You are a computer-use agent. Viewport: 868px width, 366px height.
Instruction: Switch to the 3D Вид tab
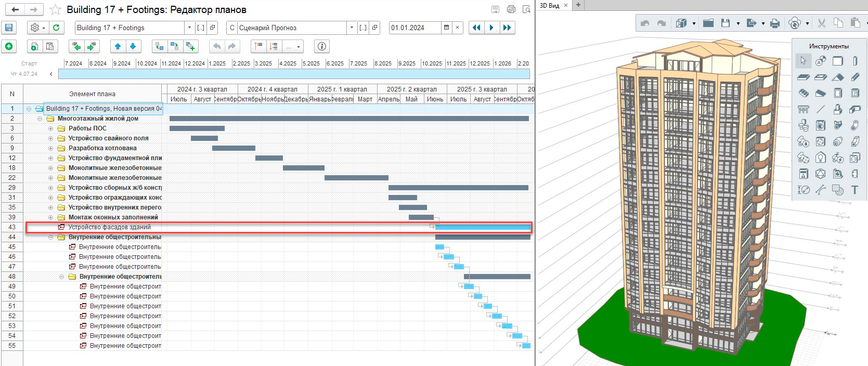(549, 6)
